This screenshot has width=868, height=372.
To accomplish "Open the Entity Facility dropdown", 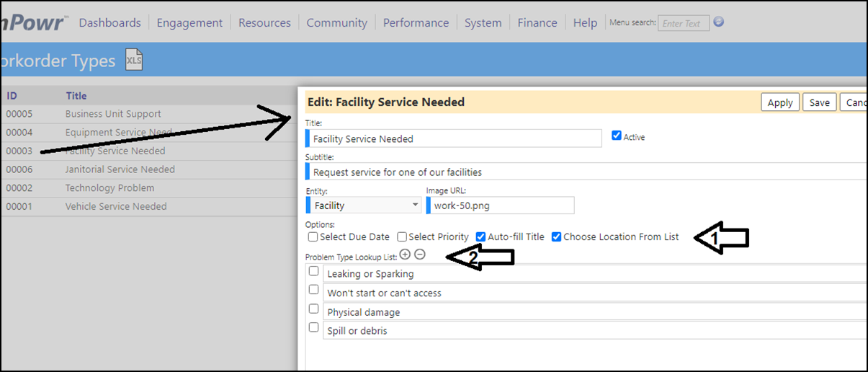I will tap(364, 205).
